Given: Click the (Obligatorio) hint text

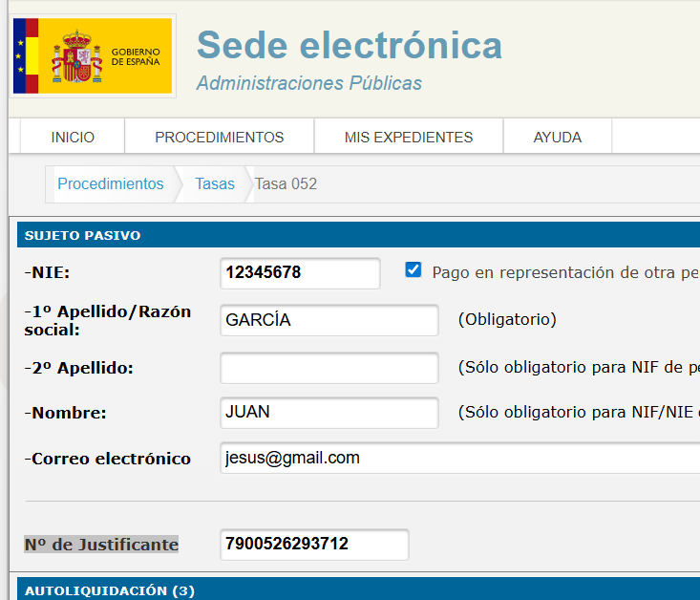Looking at the screenshot, I should pyautogui.click(x=507, y=319).
